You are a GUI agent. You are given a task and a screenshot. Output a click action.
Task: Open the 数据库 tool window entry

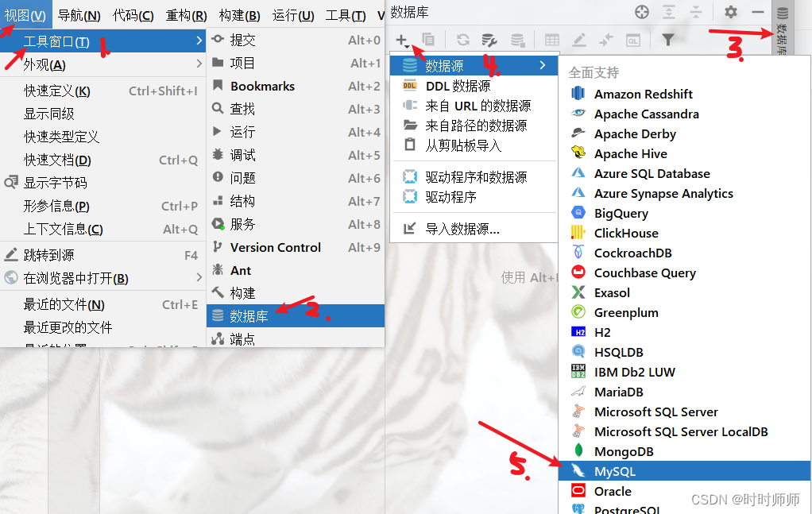point(296,315)
